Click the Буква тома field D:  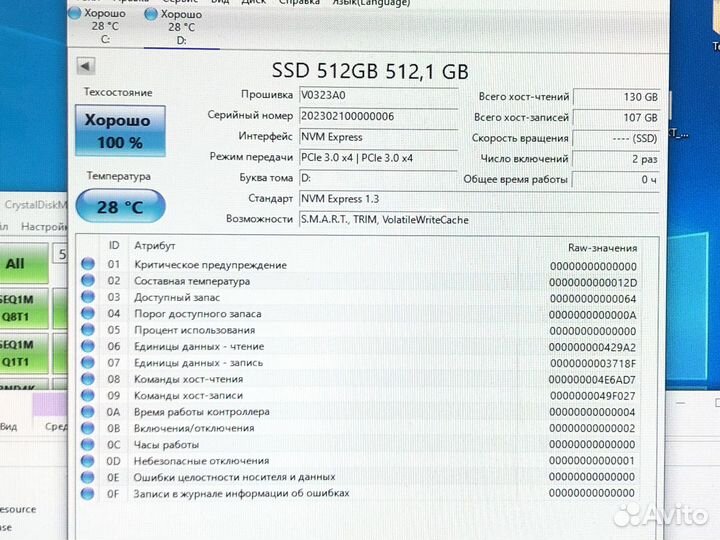pos(378,178)
